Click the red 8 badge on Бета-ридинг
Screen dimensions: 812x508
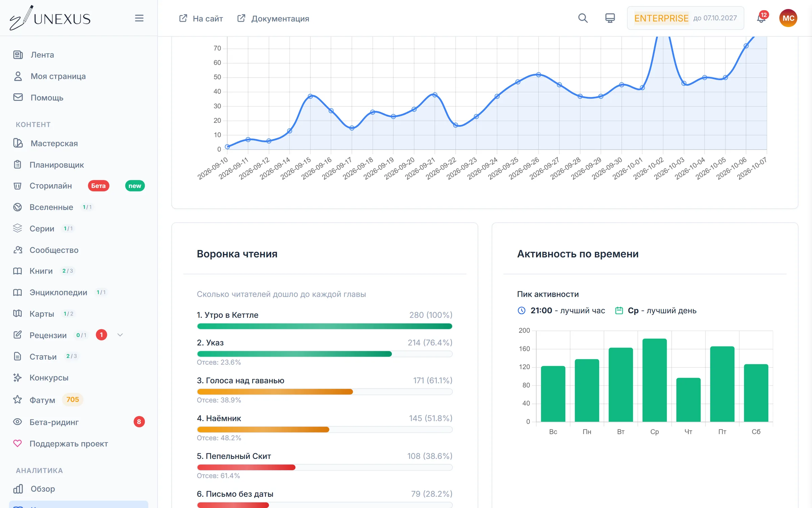139,422
